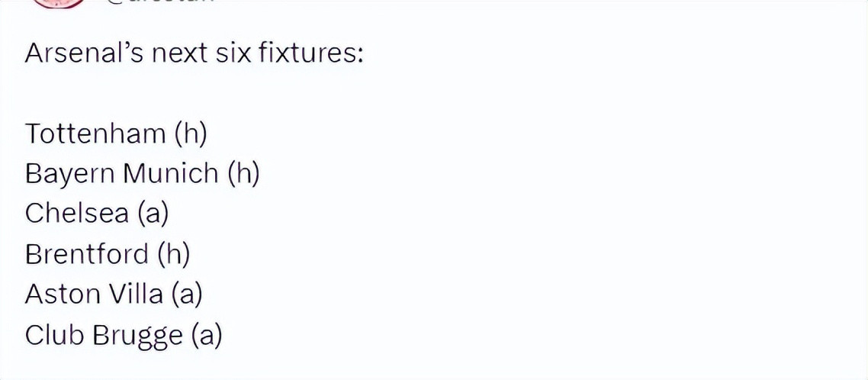Viewport: 868px width, 380px height.
Task: Click the word "Munich"
Action: click(x=171, y=174)
